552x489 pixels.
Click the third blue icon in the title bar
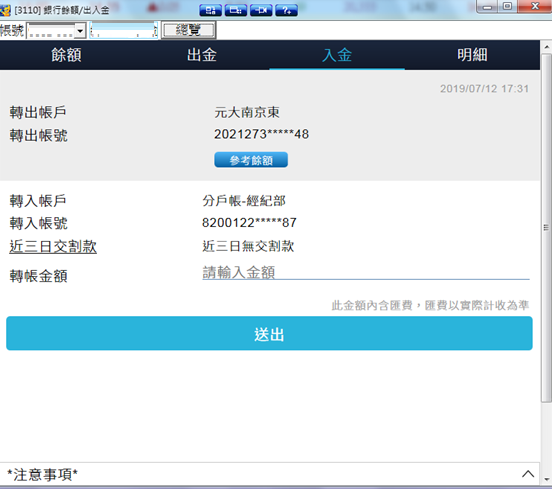(x=261, y=10)
